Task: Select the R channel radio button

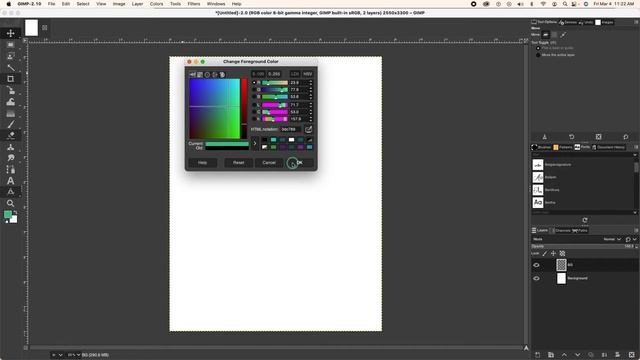Action: point(254,82)
